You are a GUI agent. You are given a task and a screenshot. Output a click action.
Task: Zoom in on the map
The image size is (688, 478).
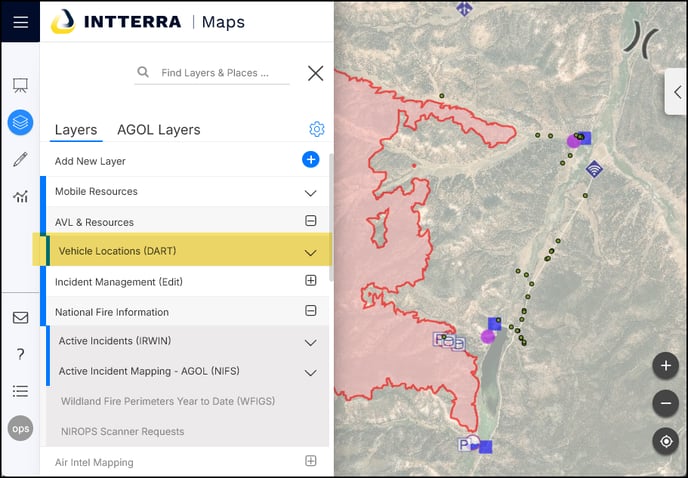[666, 365]
